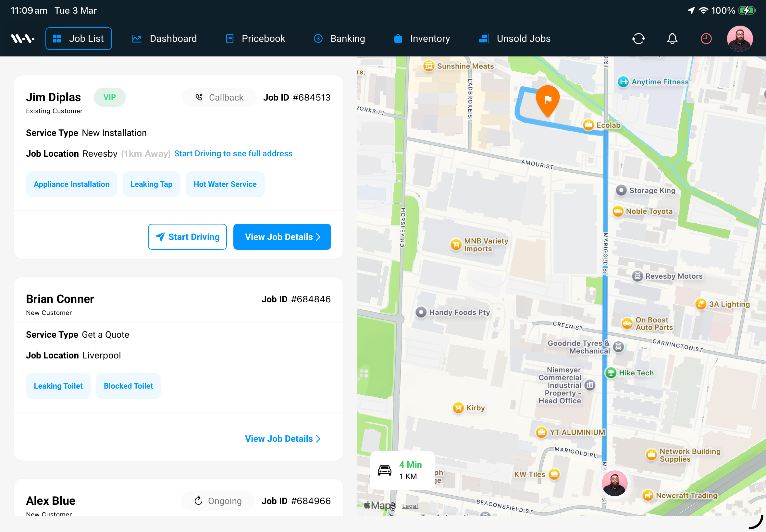This screenshot has width=766, height=532.
Task: Click the Ongoing status icon on Alex Blue's job
Action: (199, 500)
